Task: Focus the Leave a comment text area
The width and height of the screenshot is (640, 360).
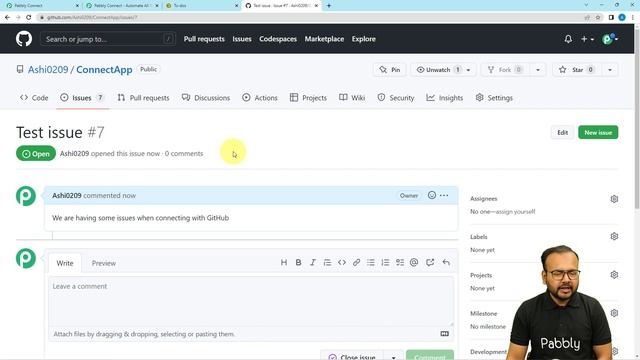Action: tap(251, 301)
